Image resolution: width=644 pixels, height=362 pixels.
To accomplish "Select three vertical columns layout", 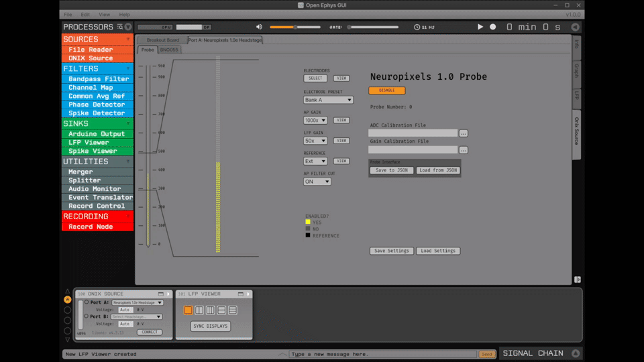I will click(210, 310).
